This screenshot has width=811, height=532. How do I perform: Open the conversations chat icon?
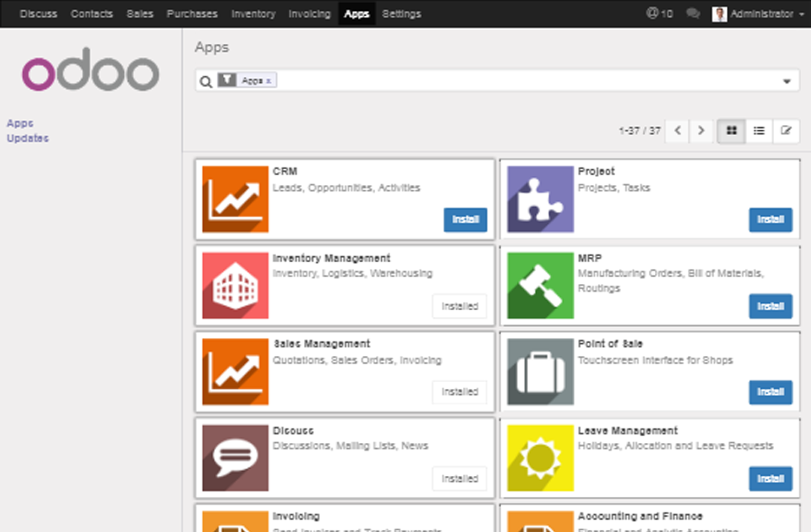tap(693, 14)
